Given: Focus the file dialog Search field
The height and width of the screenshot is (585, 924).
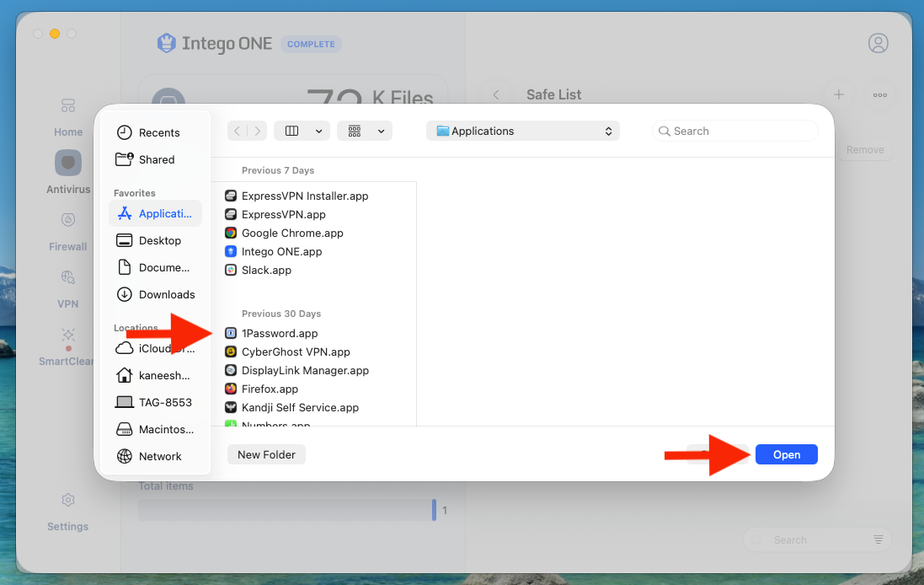Looking at the screenshot, I should (734, 131).
